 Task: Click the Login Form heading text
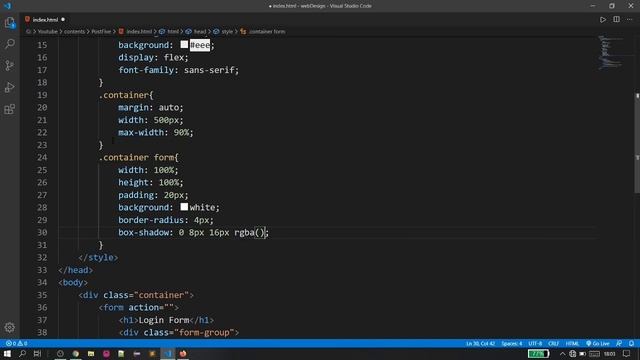tap(164, 320)
